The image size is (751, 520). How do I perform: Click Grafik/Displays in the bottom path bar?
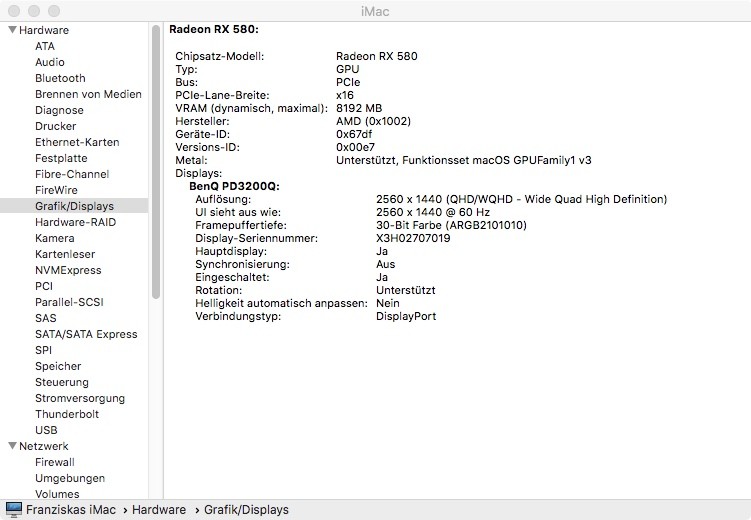click(246, 510)
